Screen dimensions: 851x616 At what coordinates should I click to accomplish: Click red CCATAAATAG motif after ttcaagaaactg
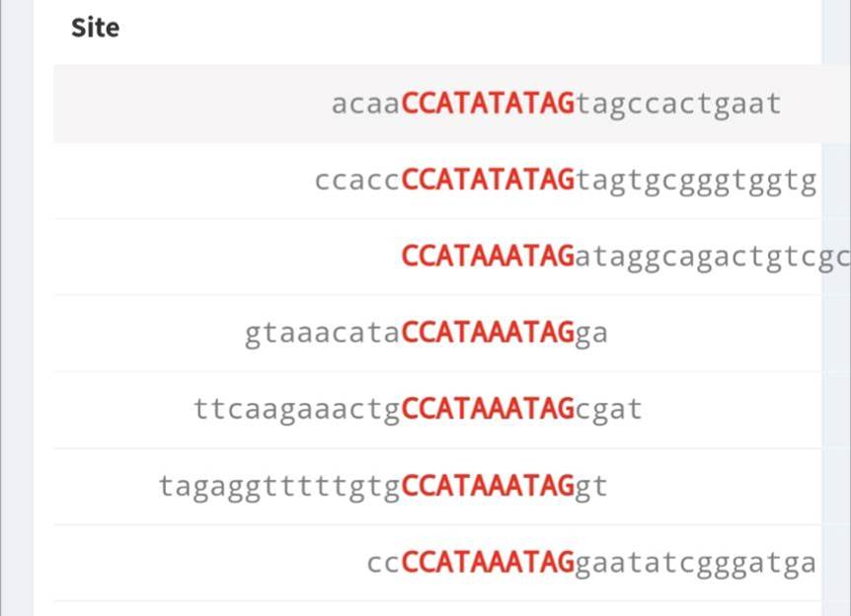coord(488,409)
